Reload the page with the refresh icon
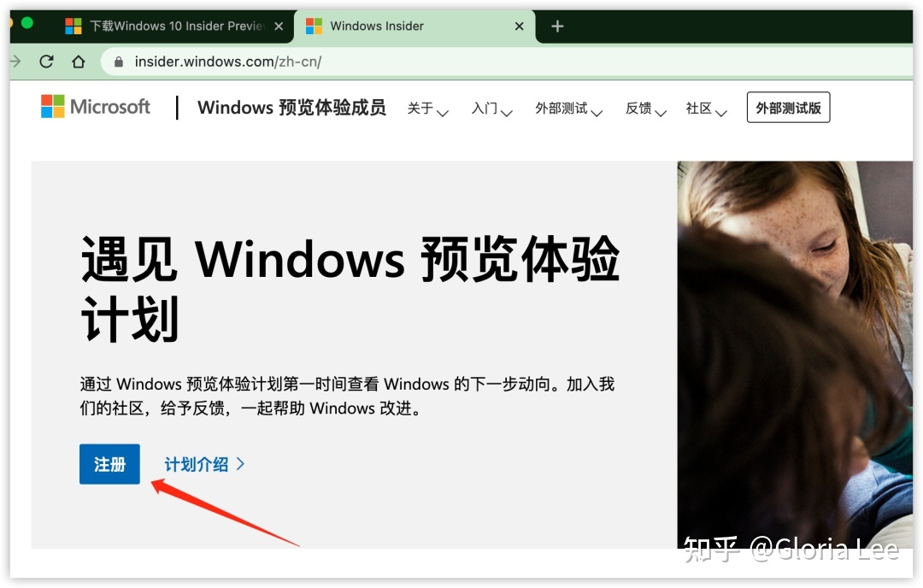923x588 pixels. (46, 62)
